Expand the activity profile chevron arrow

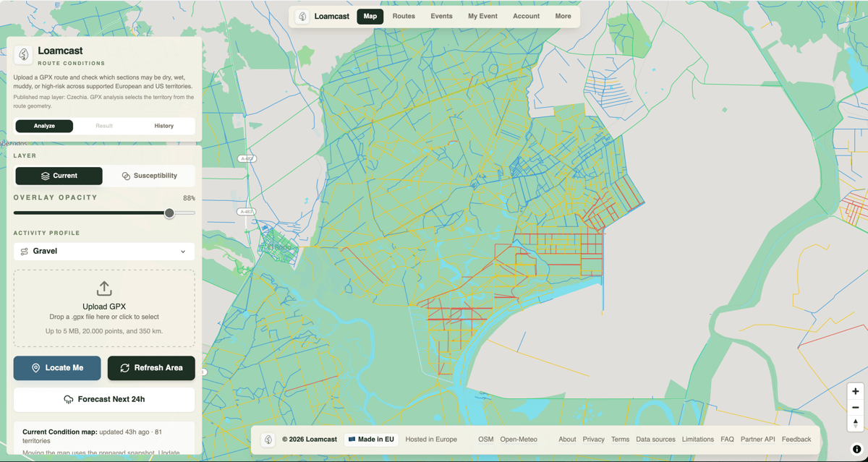tap(183, 252)
